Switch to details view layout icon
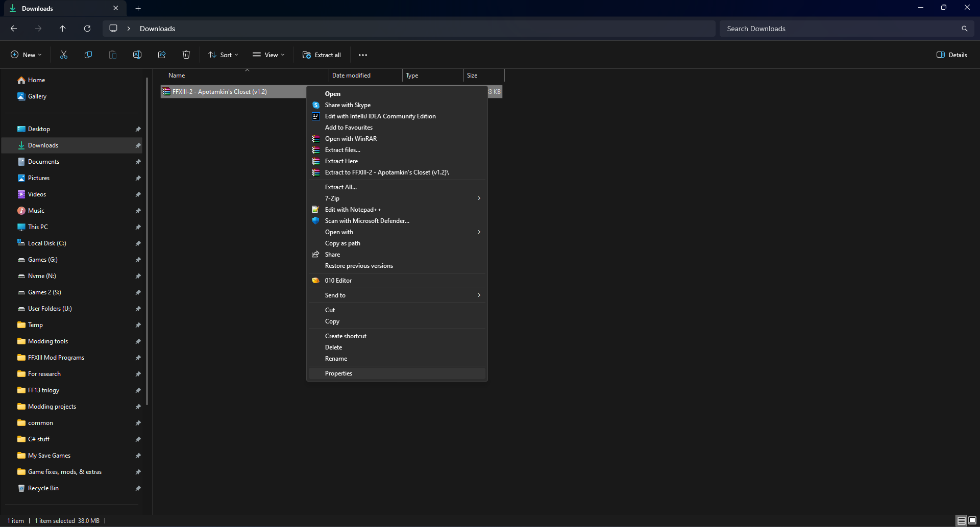The image size is (980, 527). pos(961,521)
